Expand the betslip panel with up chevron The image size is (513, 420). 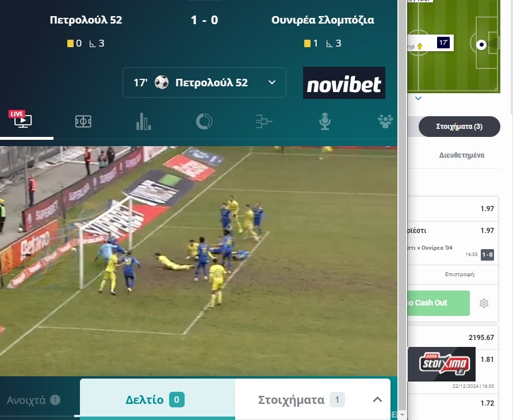pyautogui.click(x=377, y=399)
